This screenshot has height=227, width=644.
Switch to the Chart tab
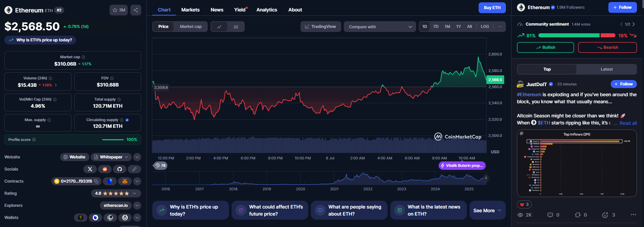(164, 10)
